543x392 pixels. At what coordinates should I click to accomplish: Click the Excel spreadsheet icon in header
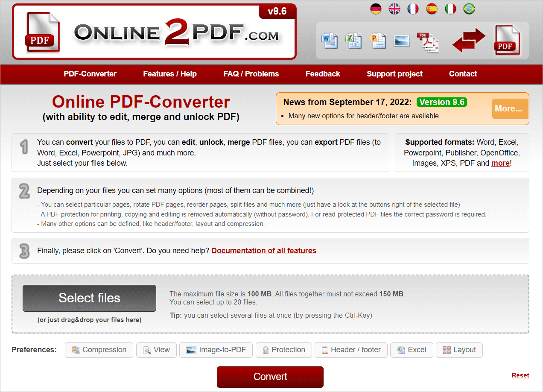353,41
